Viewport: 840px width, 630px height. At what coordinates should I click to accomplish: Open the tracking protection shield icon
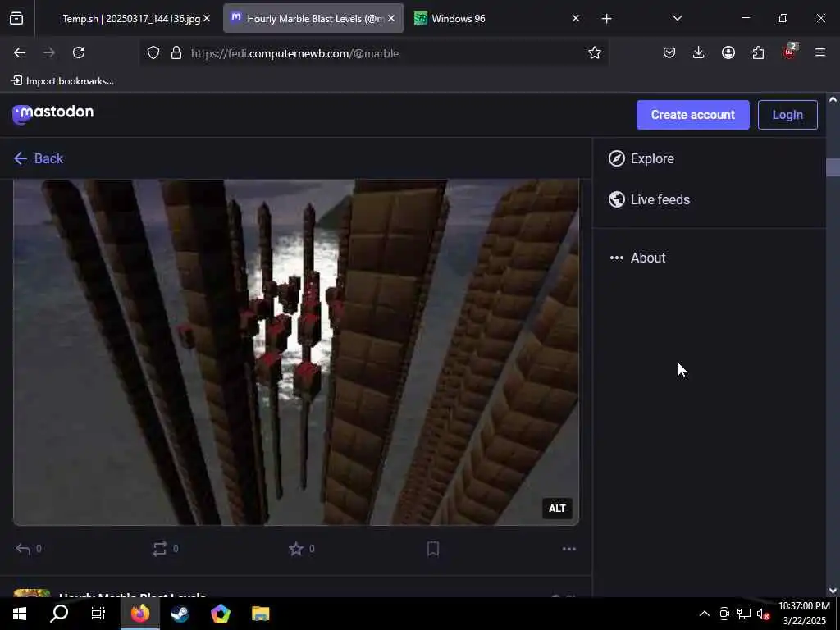[153, 53]
